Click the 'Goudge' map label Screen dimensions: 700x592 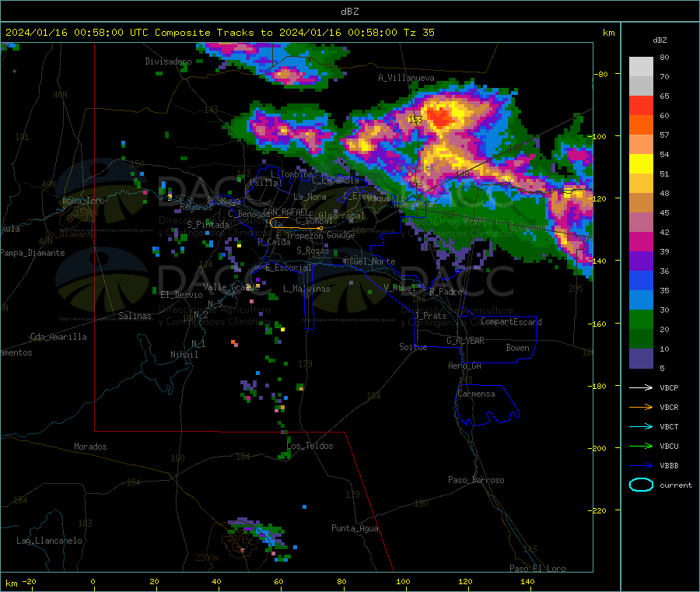(x=341, y=235)
